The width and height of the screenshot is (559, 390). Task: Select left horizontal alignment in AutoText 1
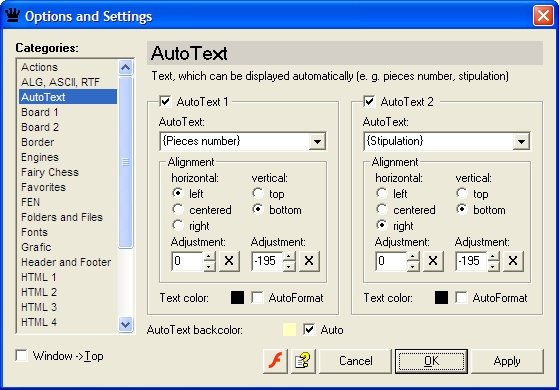click(x=178, y=193)
